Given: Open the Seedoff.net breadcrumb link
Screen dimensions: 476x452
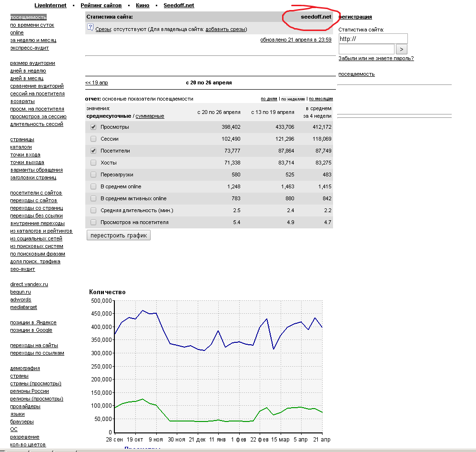Looking at the screenshot, I should click(x=179, y=5).
